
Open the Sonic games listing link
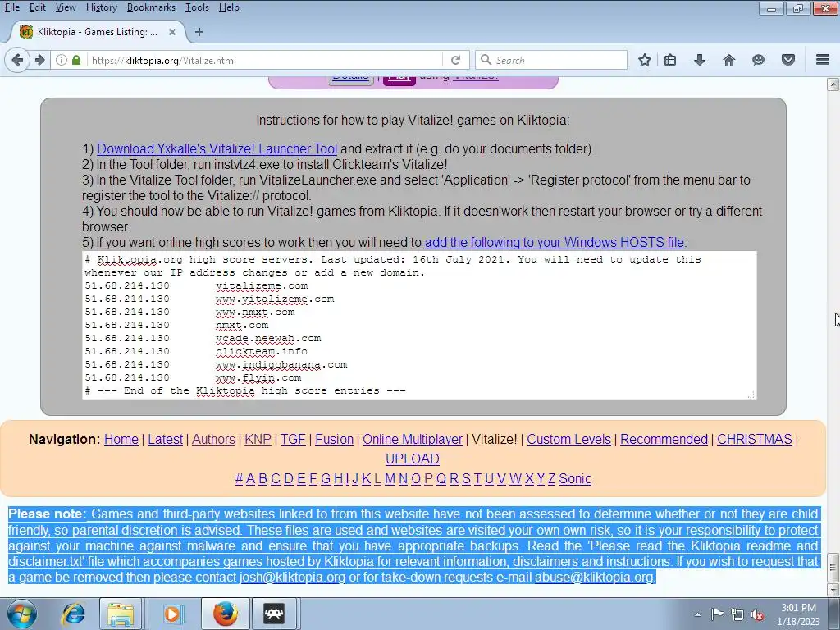[x=575, y=479]
